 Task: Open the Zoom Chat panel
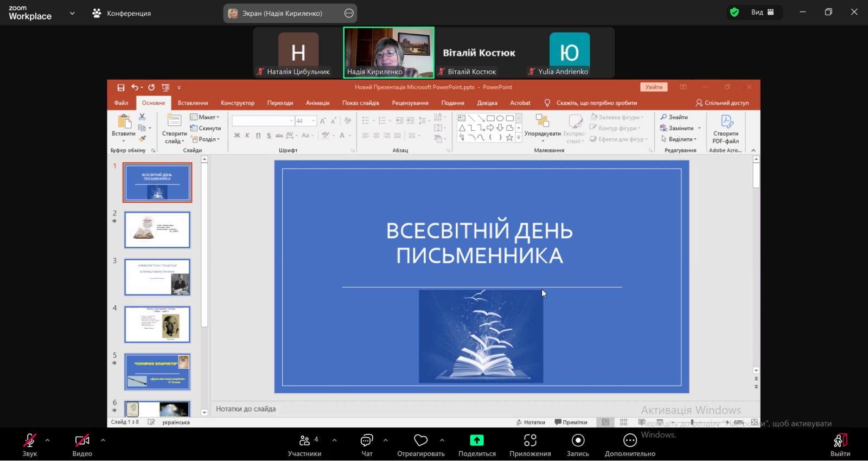click(367, 440)
